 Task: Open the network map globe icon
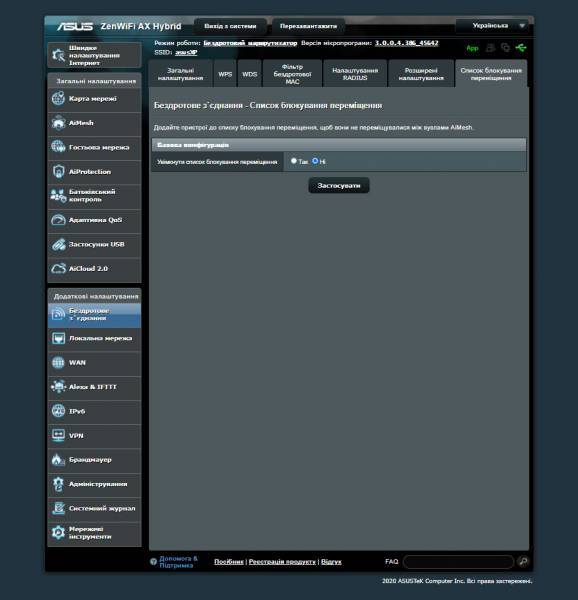point(58,98)
